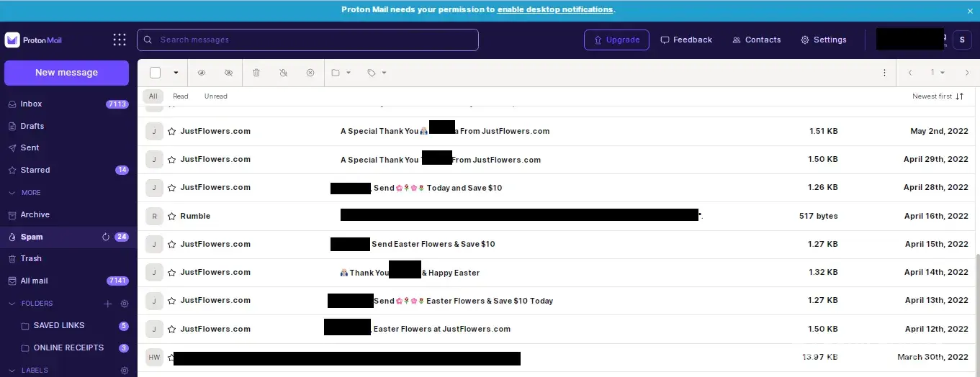This screenshot has height=377, width=980.
Task: Select the Rumble message via R avatar
Action: 154,216
